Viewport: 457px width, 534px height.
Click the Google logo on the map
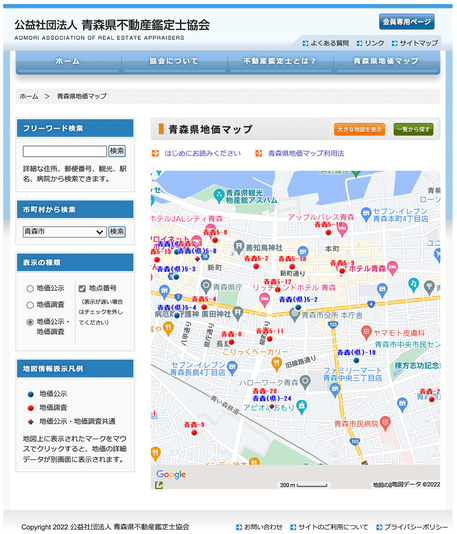(171, 474)
